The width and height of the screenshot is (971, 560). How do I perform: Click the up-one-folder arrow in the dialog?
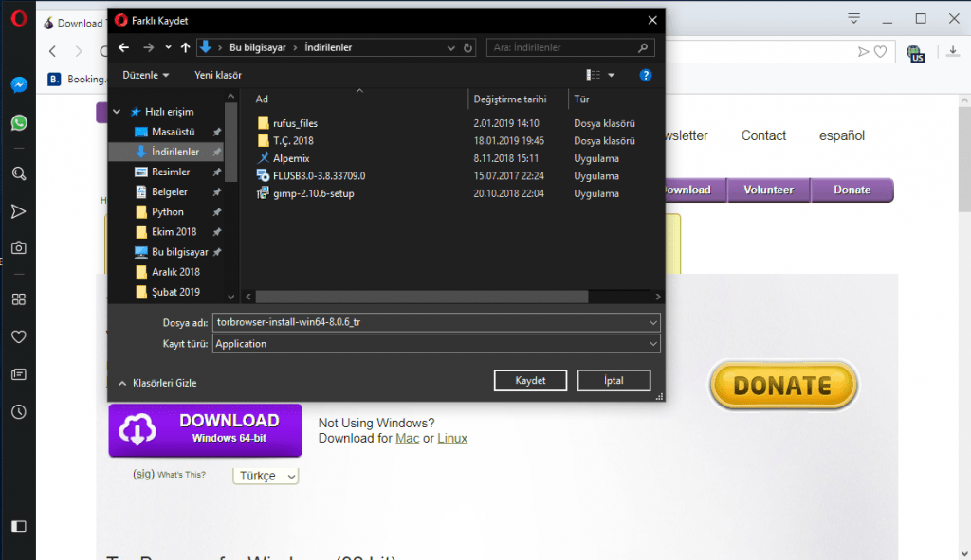tap(185, 46)
